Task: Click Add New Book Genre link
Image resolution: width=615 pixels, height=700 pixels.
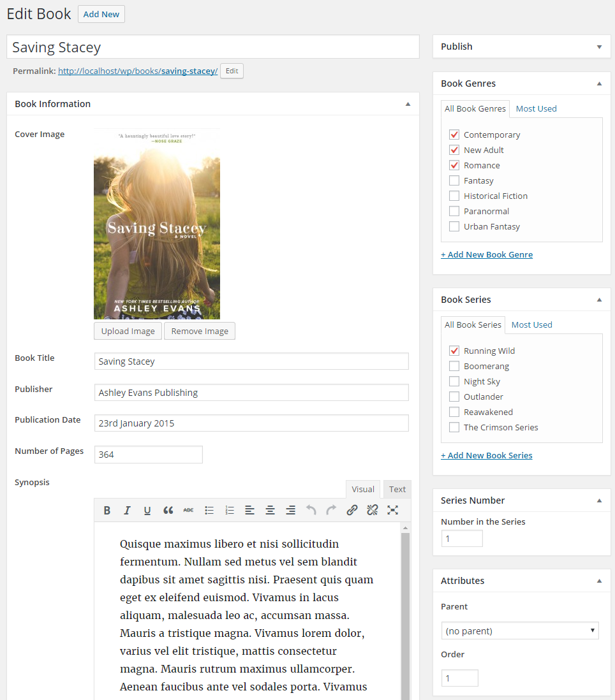Action: point(487,254)
